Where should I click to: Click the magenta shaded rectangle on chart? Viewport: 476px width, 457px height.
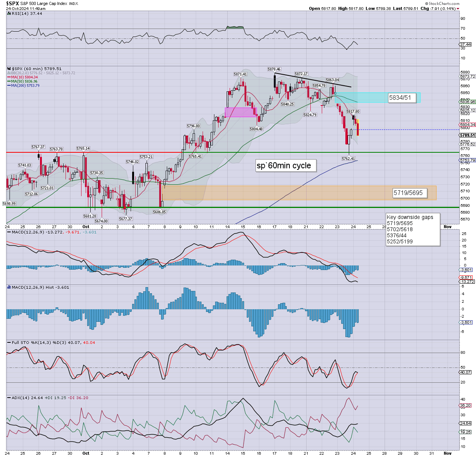point(240,112)
